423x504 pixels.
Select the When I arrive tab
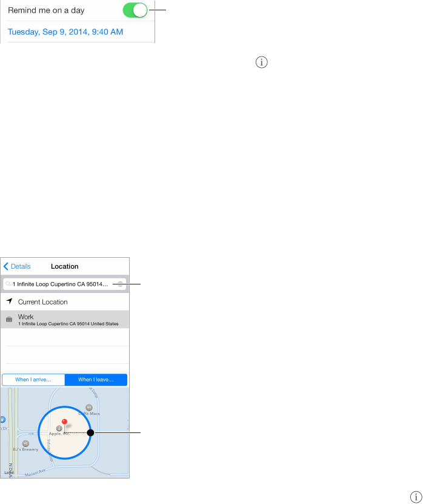point(33,380)
